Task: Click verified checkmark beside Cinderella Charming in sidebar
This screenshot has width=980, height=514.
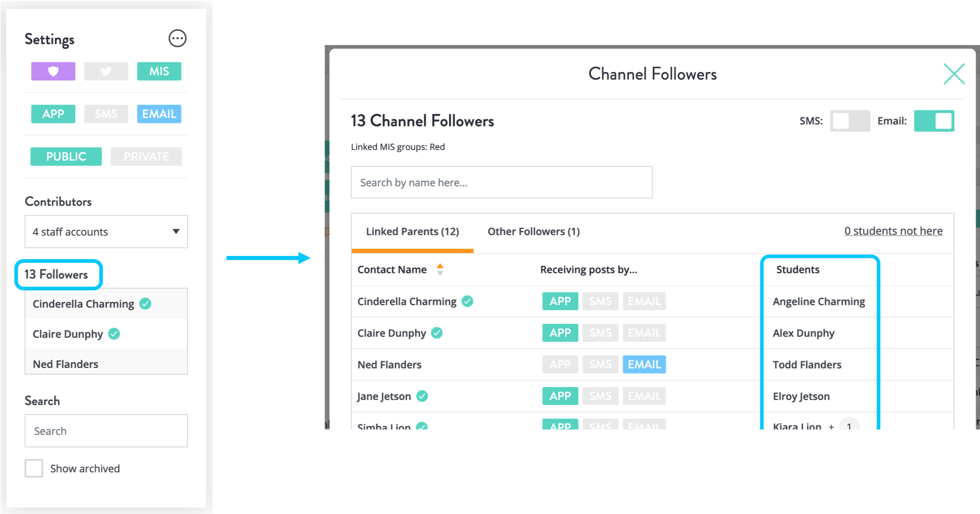Action: [x=145, y=304]
